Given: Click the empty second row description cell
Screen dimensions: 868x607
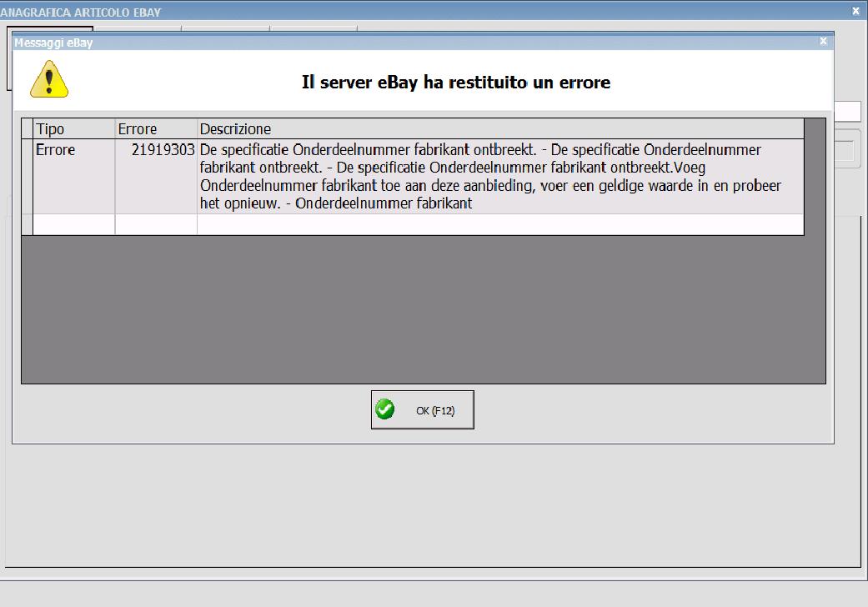Looking at the screenshot, I should (x=500, y=224).
